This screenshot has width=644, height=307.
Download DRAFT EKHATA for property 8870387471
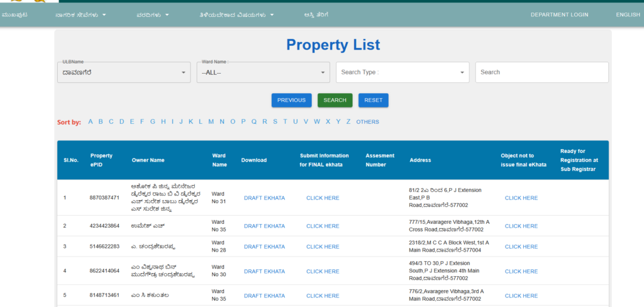click(264, 198)
